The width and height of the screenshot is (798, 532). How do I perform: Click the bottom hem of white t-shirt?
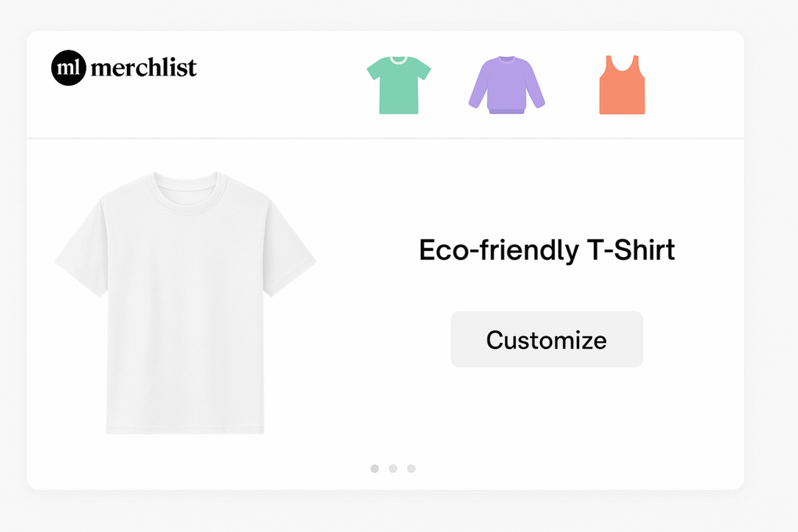click(x=185, y=427)
